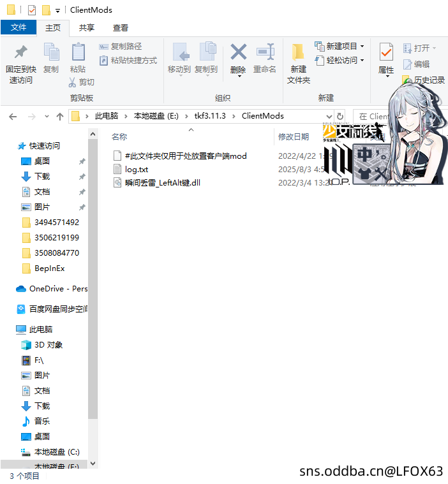The height and width of the screenshot is (484, 448).
Task: Open folder 3506219199 in sidebar
Action: (57, 238)
